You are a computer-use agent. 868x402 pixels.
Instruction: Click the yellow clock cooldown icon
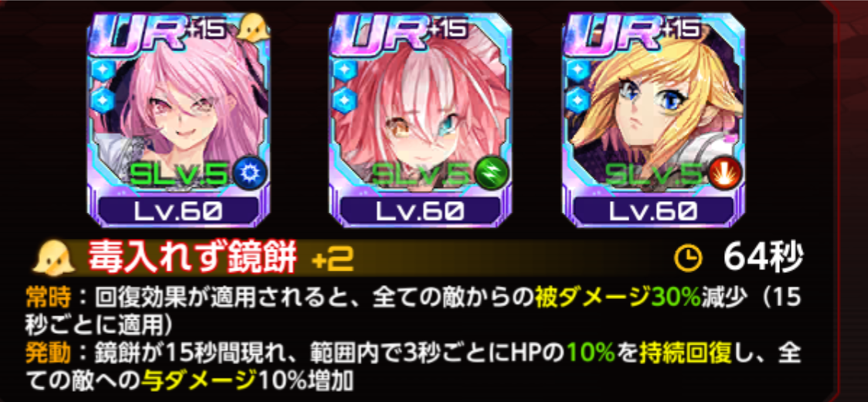point(689,258)
